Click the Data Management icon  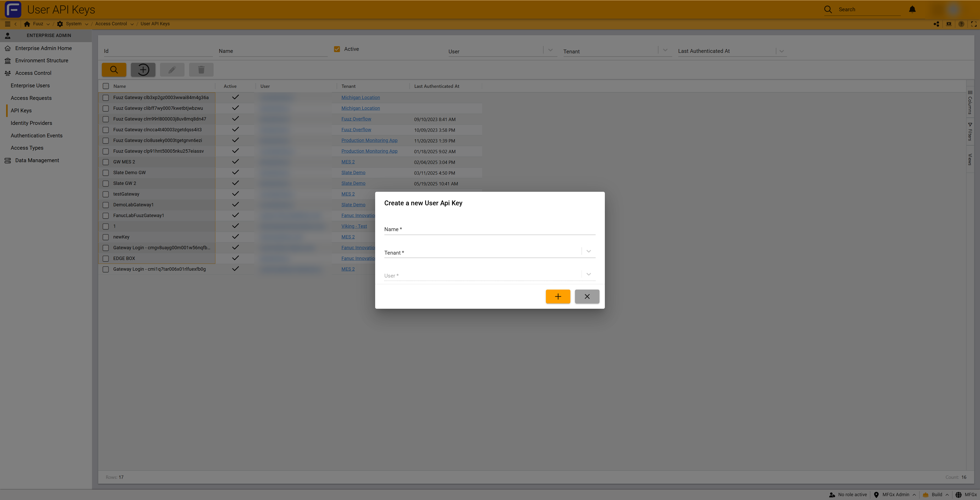point(8,160)
